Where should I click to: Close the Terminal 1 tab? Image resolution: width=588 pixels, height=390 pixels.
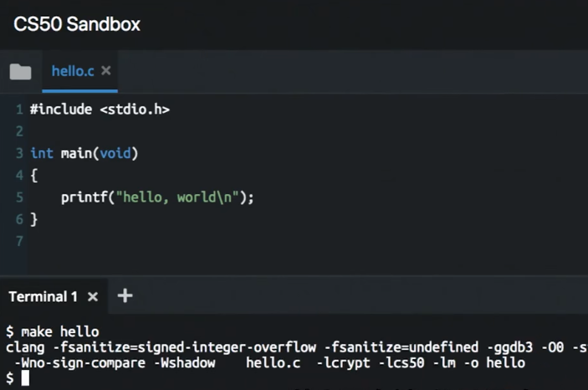[x=93, y=297]
